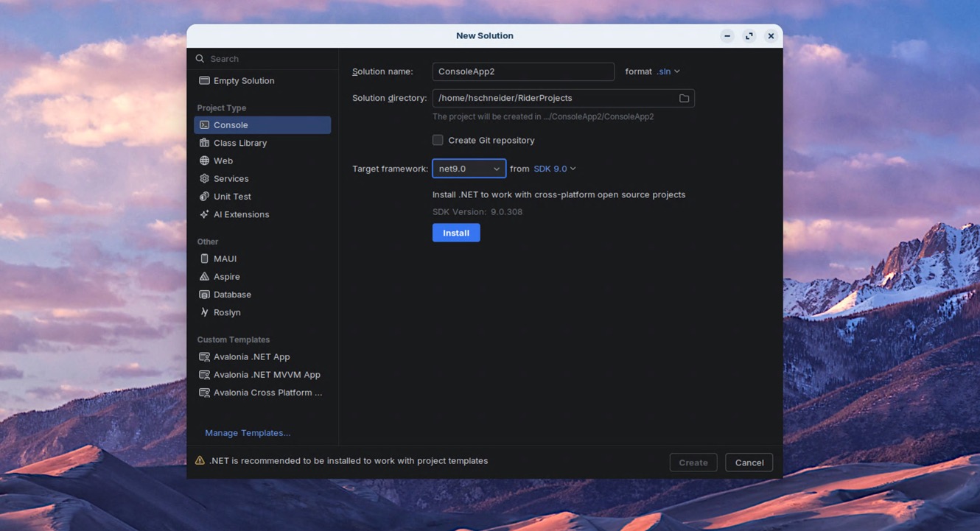Open Manage Templates
This screenshot has height=531, width=980.
[247, 432]
